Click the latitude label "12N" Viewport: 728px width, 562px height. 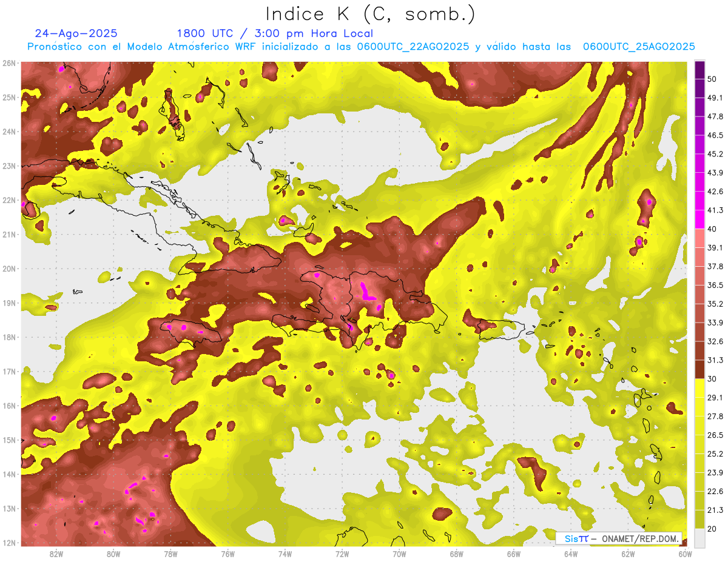click(9, 543)
